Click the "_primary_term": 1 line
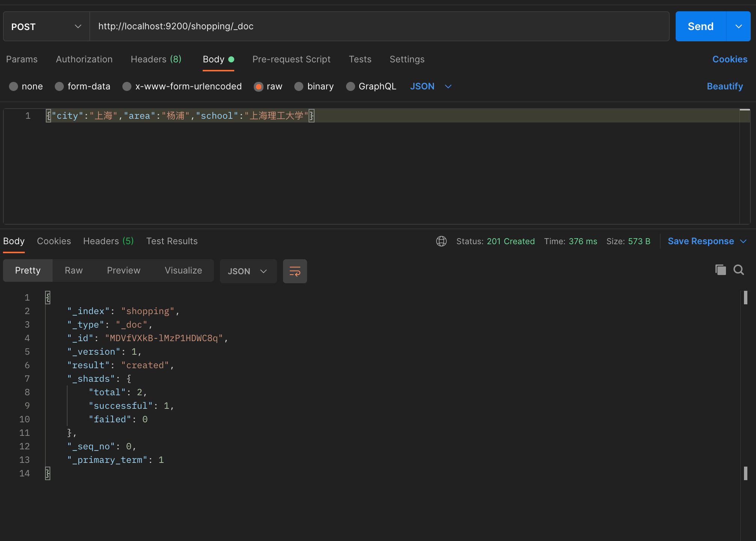 pyautogui.click(x=116, y=460)
